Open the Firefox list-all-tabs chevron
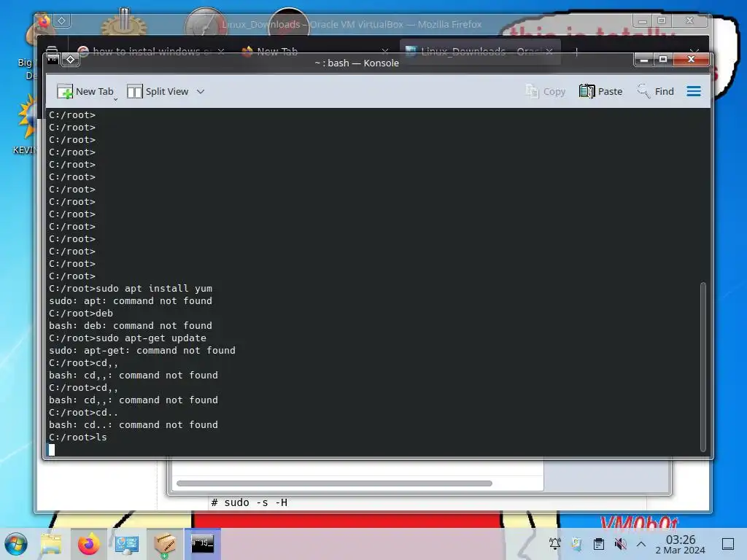 [694, 51]
